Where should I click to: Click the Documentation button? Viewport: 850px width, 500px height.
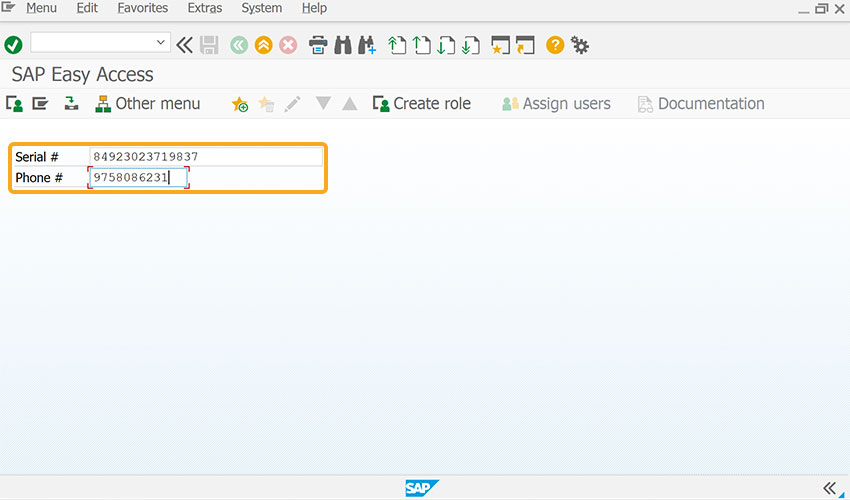coord(701,104)
